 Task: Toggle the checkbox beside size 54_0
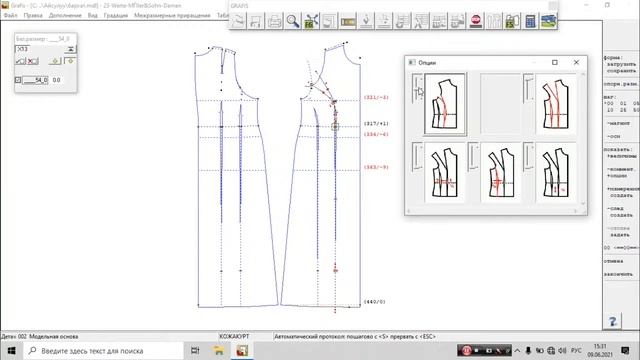[x=18, y=80]
